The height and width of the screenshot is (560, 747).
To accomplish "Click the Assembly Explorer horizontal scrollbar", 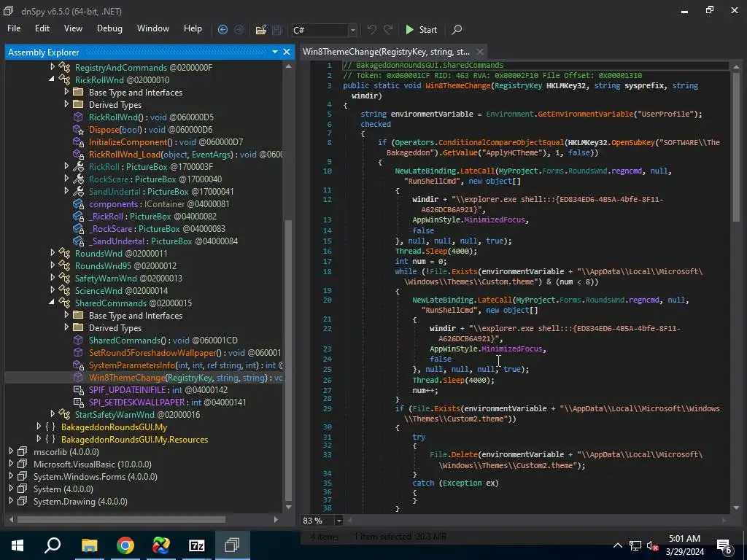I will [122, 519].
